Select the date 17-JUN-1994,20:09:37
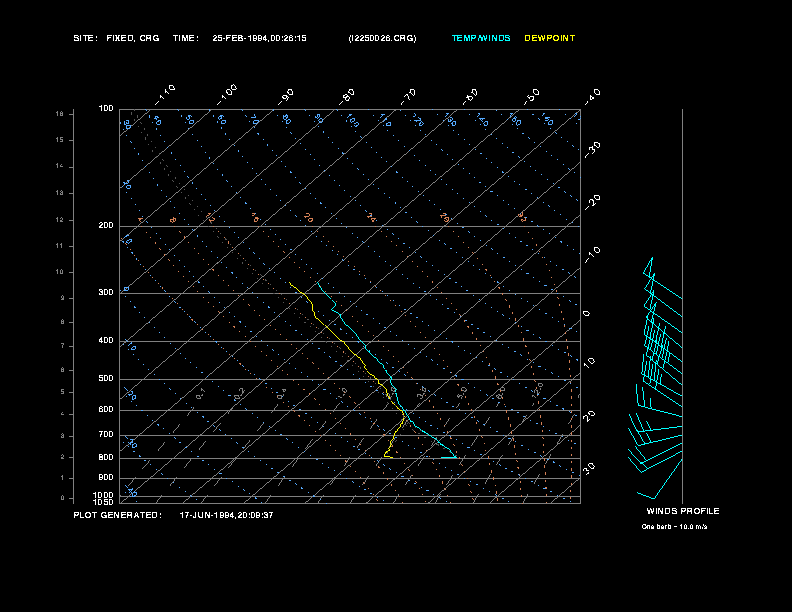792x612 pixels. coord(226,515)
